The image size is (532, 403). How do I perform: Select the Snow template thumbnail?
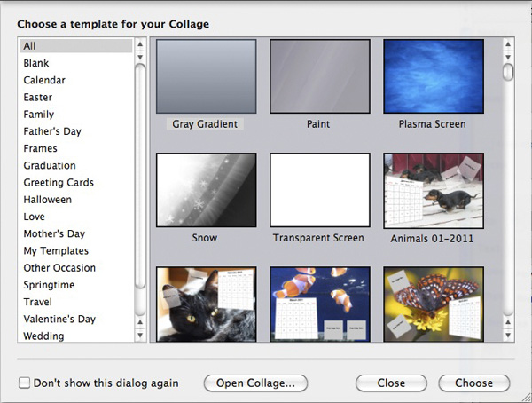206,191
